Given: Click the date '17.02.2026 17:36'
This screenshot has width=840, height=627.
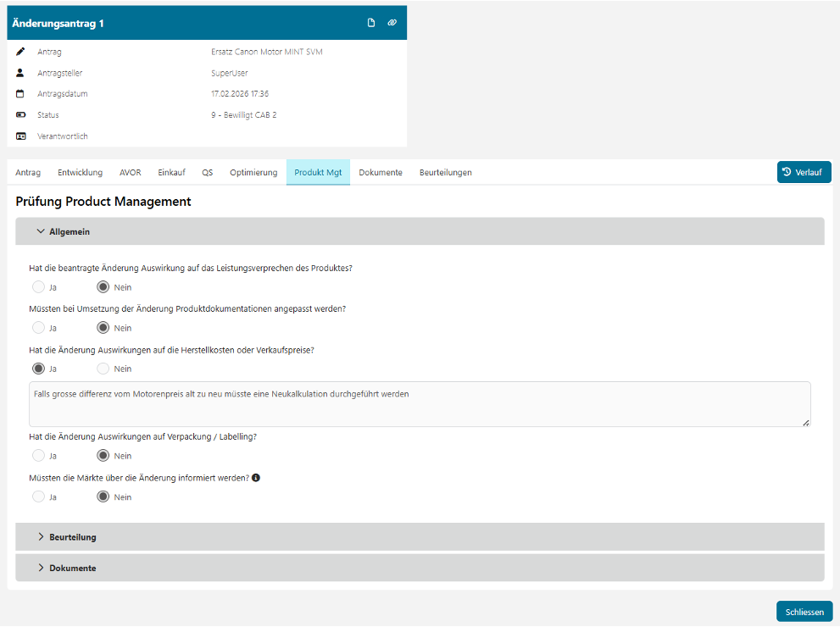Looking at the screenshot, I should pos(240,94).
